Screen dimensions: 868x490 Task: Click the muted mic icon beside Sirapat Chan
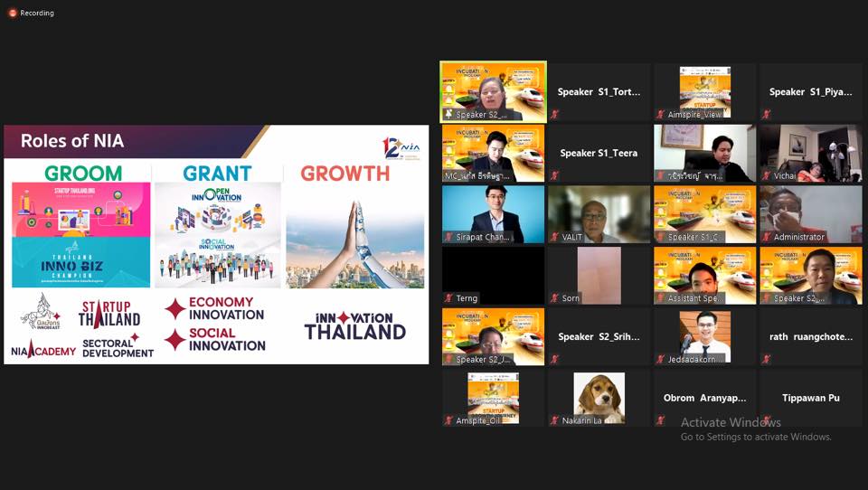449,237
